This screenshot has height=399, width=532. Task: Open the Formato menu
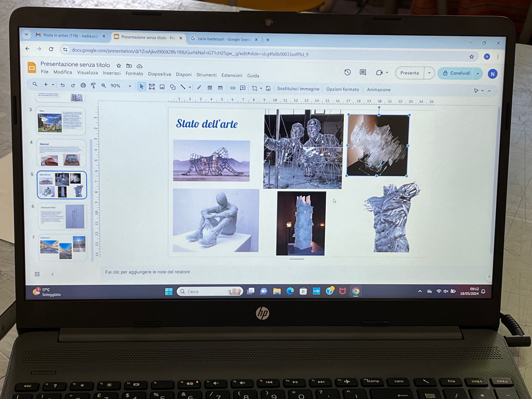(134, 74)
